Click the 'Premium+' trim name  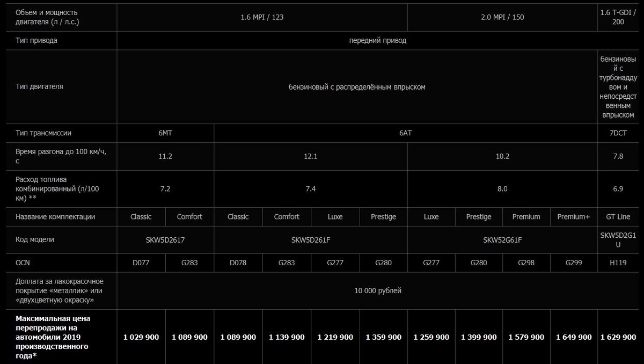click(x=574, y=217)
